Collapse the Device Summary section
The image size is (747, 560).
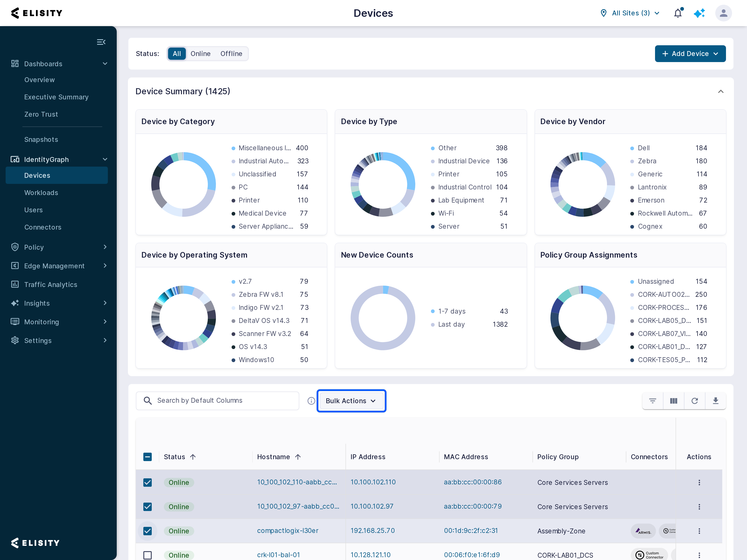[x=720, y=91]
